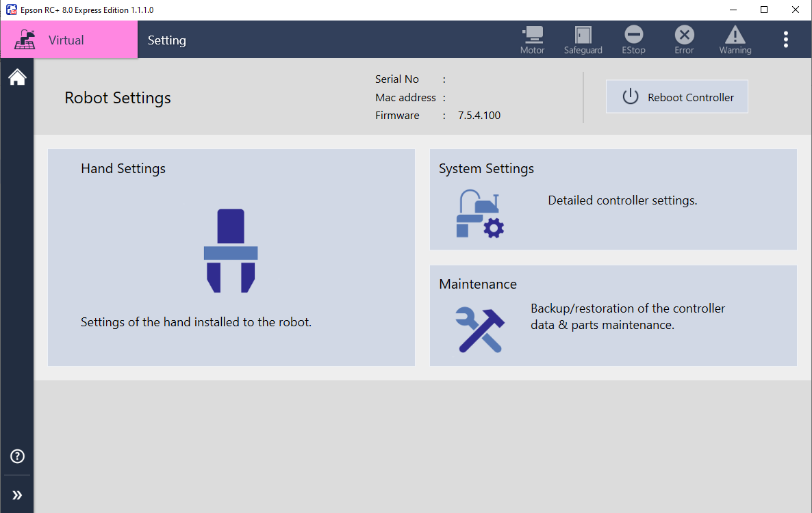Click the robot with gear icon
Screen dimensions: 812x513
[480, 213]
